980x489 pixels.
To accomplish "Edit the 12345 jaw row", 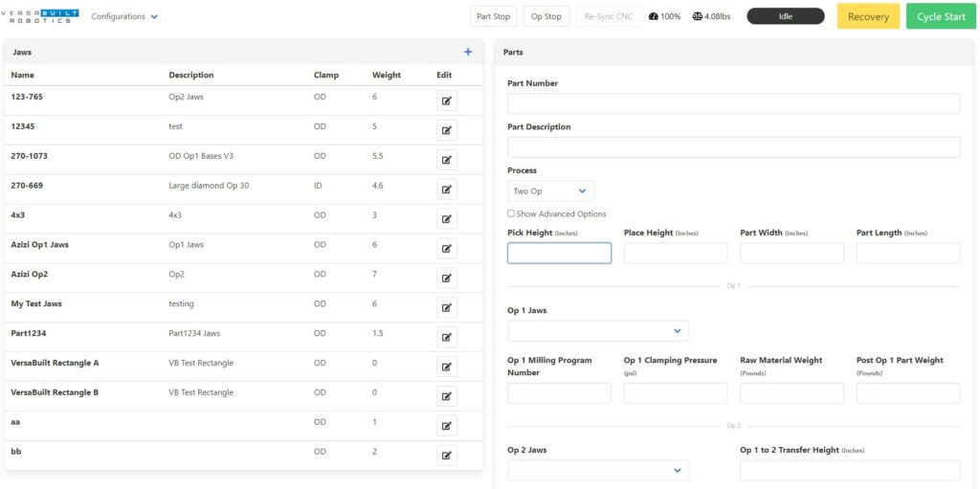I will coord(447,130).
